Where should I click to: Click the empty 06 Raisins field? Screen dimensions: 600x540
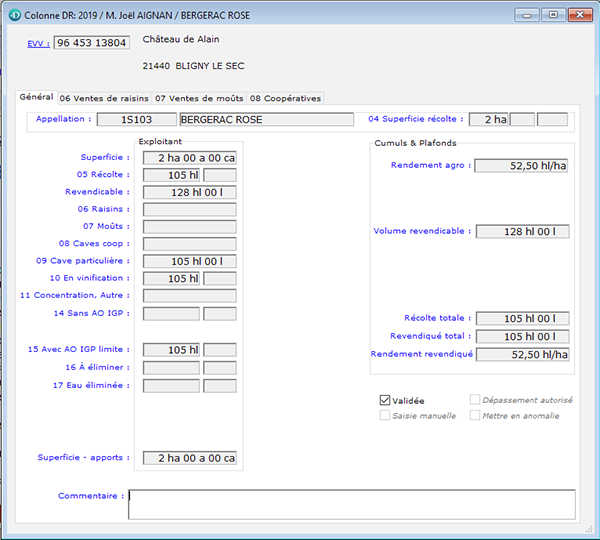190,209
